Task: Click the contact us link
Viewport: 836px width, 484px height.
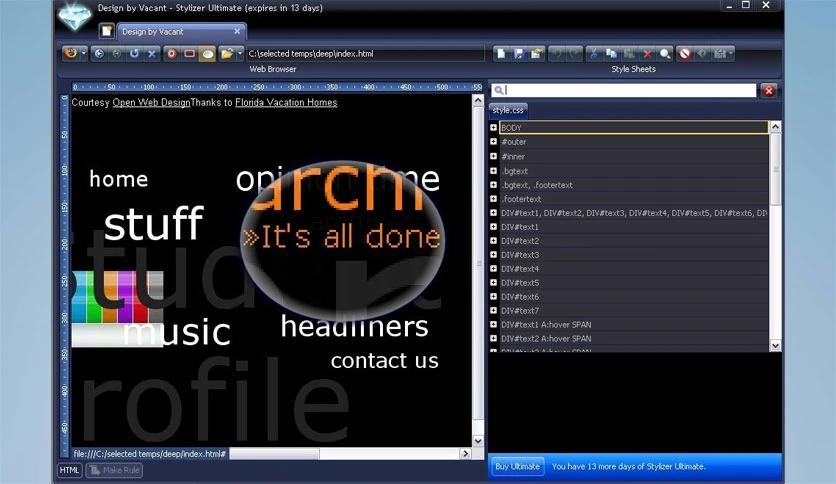Action: (x=384, y=361)
